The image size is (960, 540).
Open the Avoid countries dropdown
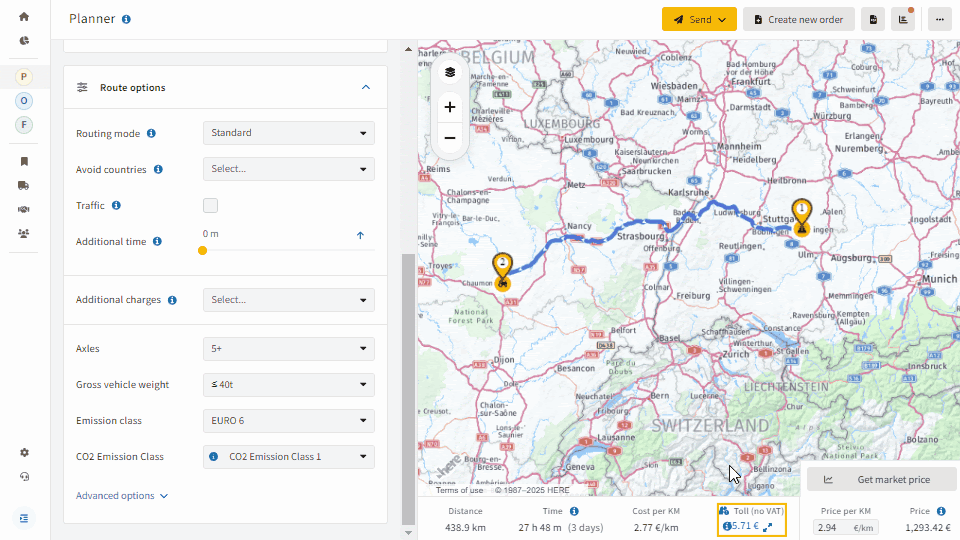point(289,169)
